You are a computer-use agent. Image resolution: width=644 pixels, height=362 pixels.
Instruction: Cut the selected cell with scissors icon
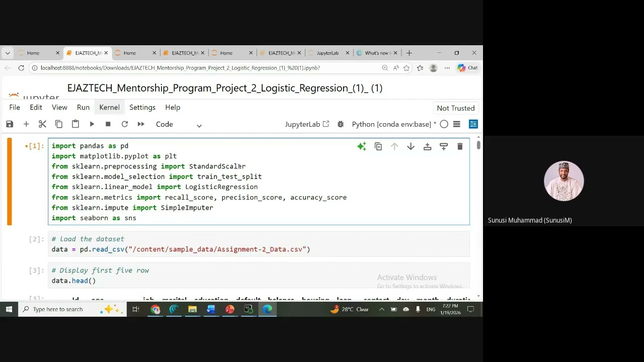click(x=42, y=124)
